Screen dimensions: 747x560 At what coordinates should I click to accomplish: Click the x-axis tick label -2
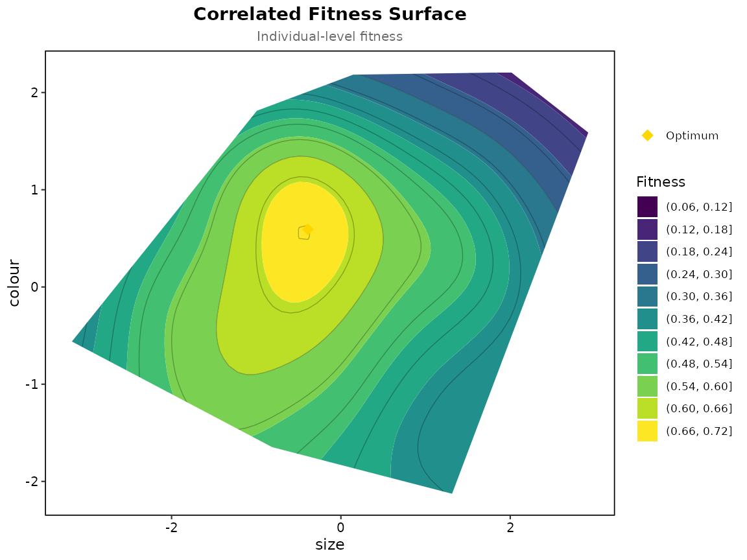[171, 528]
